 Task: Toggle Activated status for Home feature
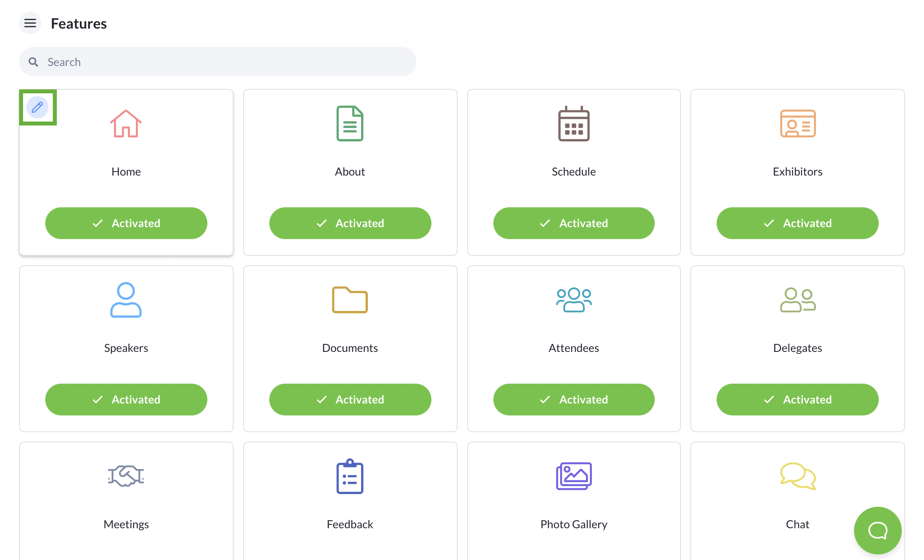click(x=126, y=223)
